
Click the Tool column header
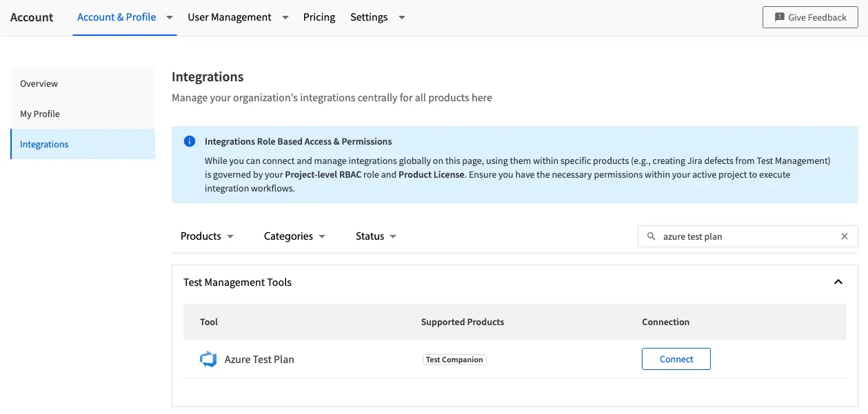pos(209,322)
